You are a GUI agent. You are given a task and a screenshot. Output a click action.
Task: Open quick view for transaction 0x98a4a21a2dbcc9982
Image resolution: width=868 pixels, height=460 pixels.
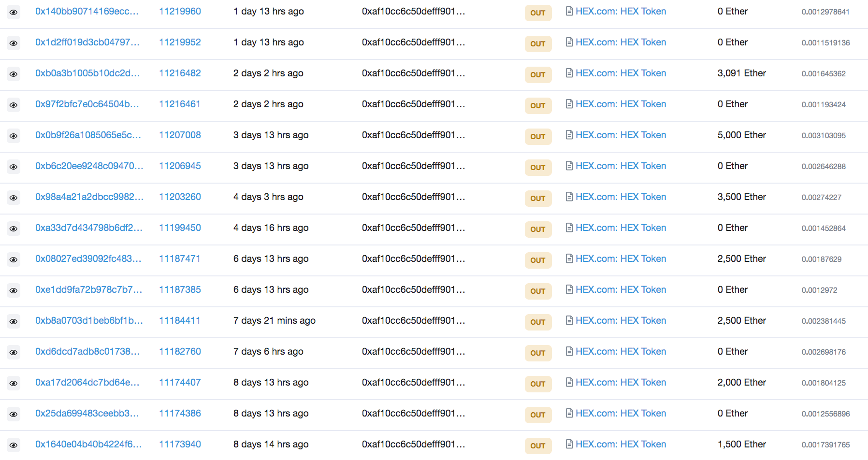(x=14, y=198)
